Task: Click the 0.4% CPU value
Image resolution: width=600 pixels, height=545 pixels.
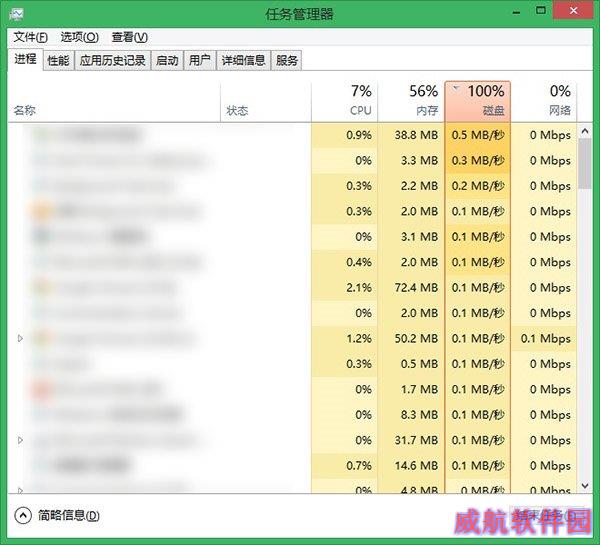Action: [359, 262]
